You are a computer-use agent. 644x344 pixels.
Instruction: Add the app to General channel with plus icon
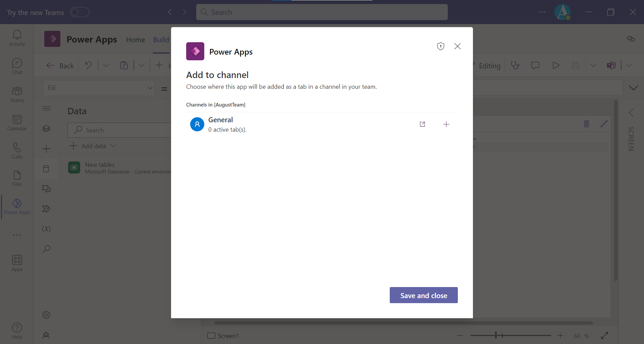point(446,124)
